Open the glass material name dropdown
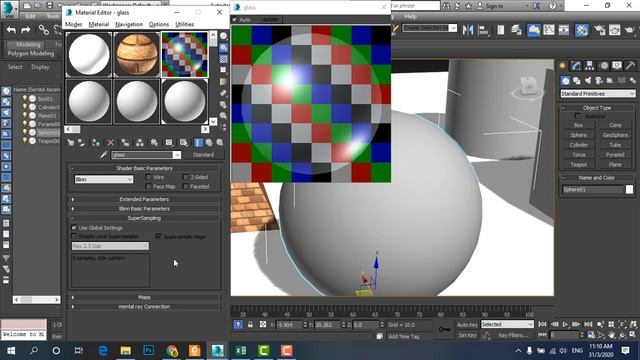 [176, 155]
